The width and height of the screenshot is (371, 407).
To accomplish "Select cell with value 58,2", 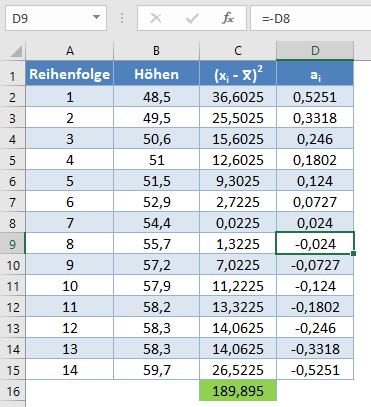I will pos(156,307).
